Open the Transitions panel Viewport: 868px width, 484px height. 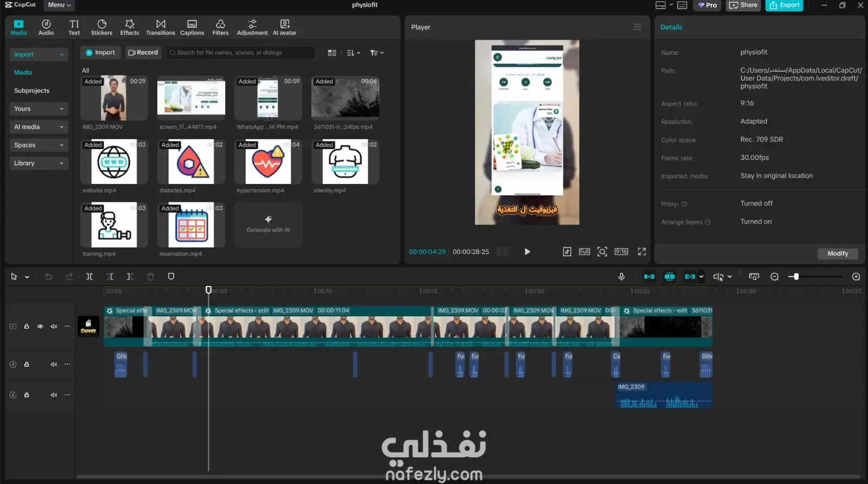click(161, 28)
